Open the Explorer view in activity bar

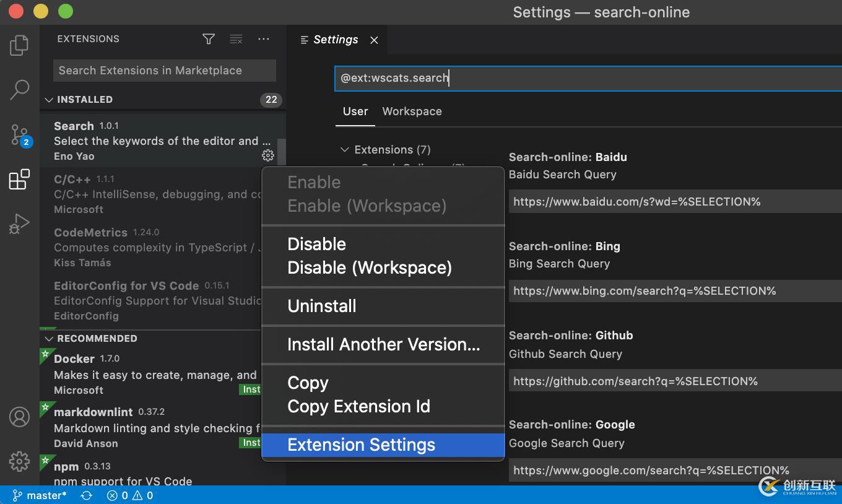click(x=19, y=45)
